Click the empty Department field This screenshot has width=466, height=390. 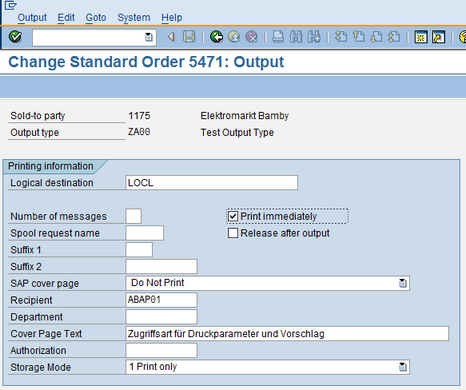click(161, 316)
